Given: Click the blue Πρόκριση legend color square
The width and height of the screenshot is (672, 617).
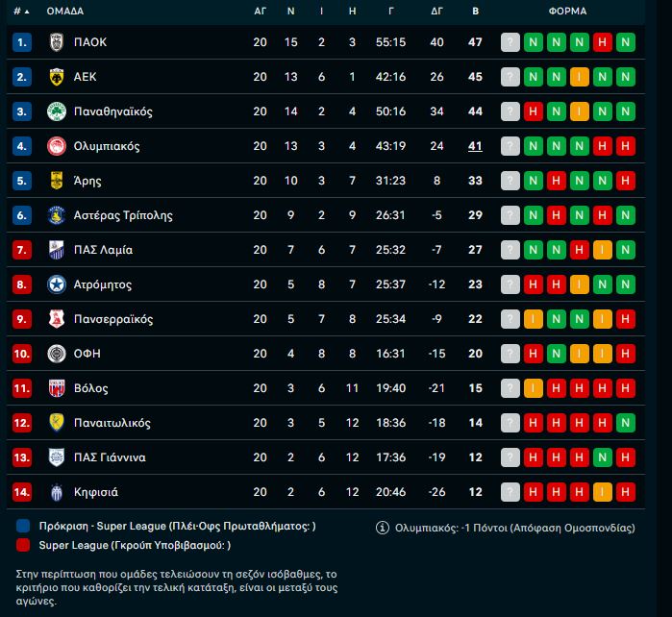Looking at the screenshot, I should (23, 526).
